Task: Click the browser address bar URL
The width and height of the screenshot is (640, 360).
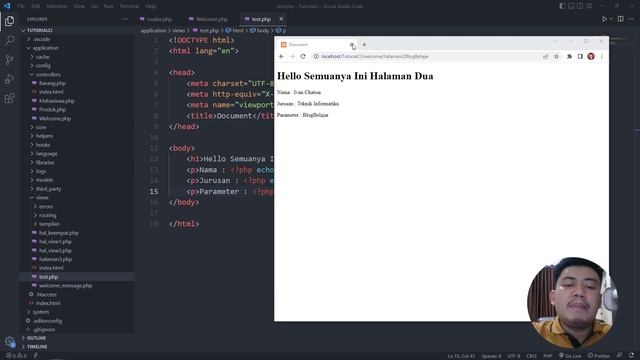Action: [x=375, y=56]
